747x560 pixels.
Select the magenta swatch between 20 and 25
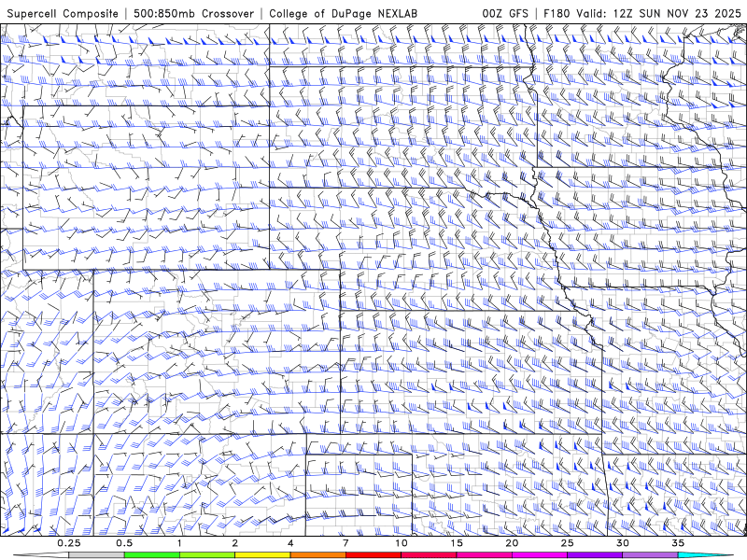click(x=540, y=555)
